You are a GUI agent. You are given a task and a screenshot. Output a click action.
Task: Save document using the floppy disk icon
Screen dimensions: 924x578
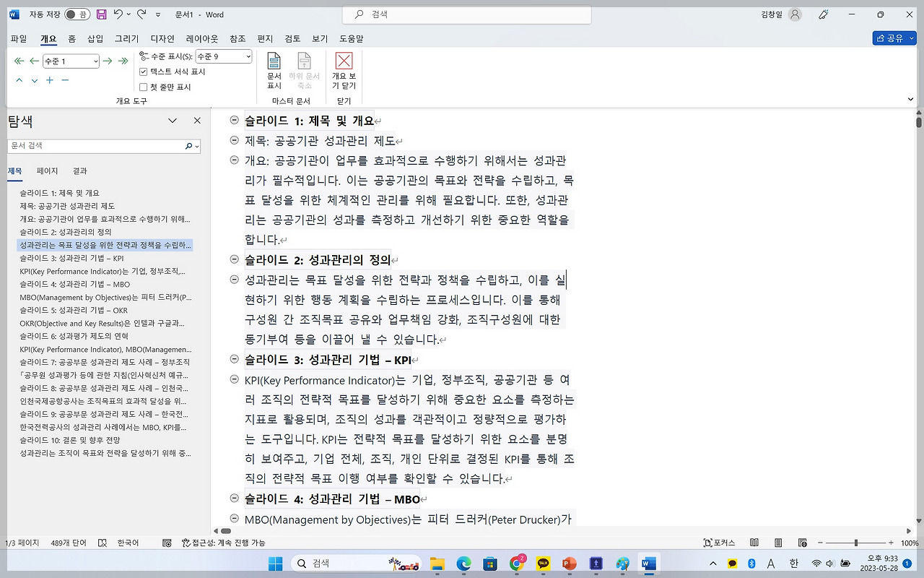(x=101, y=14)
